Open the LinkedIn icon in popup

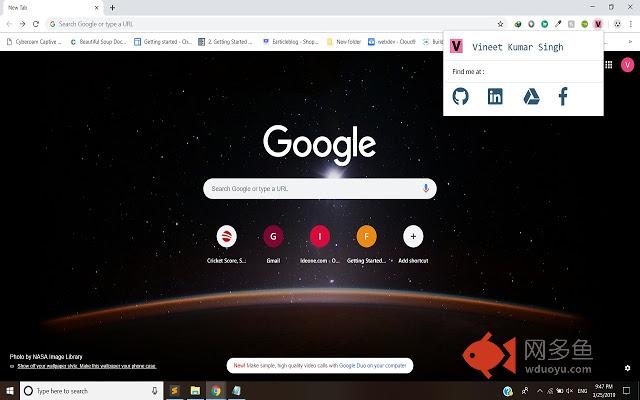495,97
